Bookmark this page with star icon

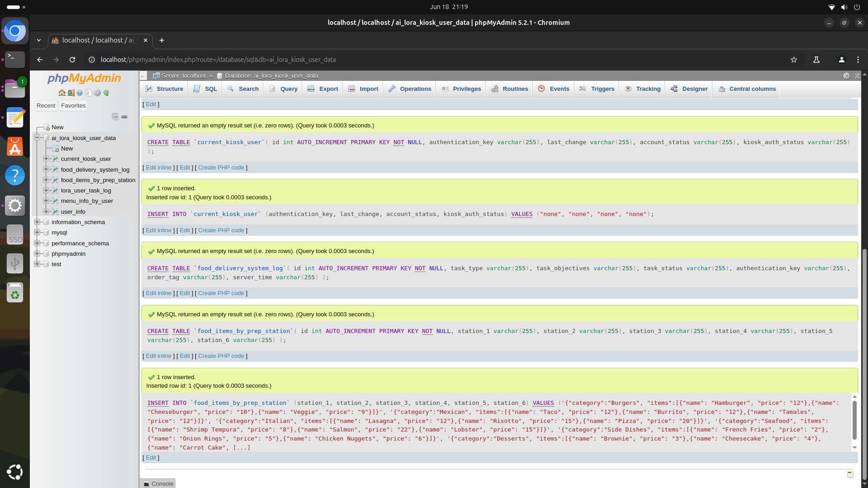pos(793,60)
